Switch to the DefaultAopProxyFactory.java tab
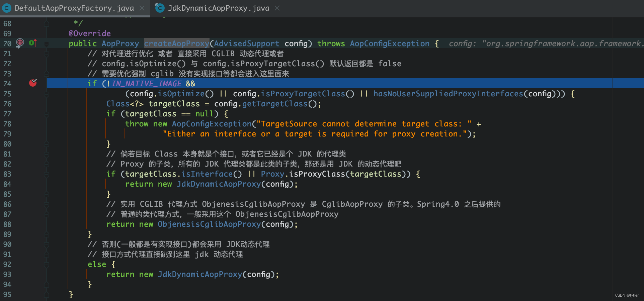This screenshot has height=301, width=644. 74,8
